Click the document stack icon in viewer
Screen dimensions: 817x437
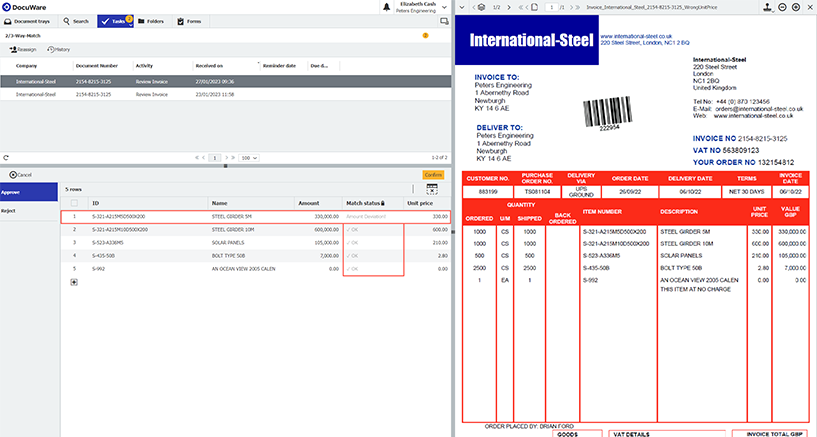pos(481,7)
